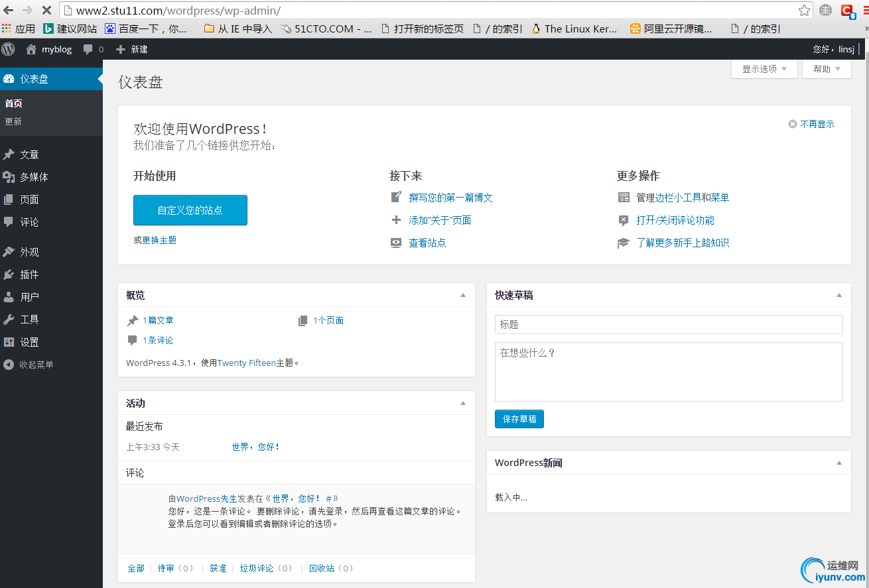This screenshot has width=869, height=588.
Task: Collapse the 快速草稿 panel with its arrow
Action: click(x=839, y=295)
